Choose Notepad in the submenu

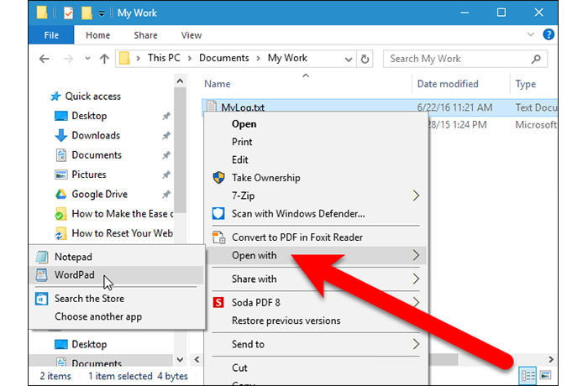(x=73, y=256)
